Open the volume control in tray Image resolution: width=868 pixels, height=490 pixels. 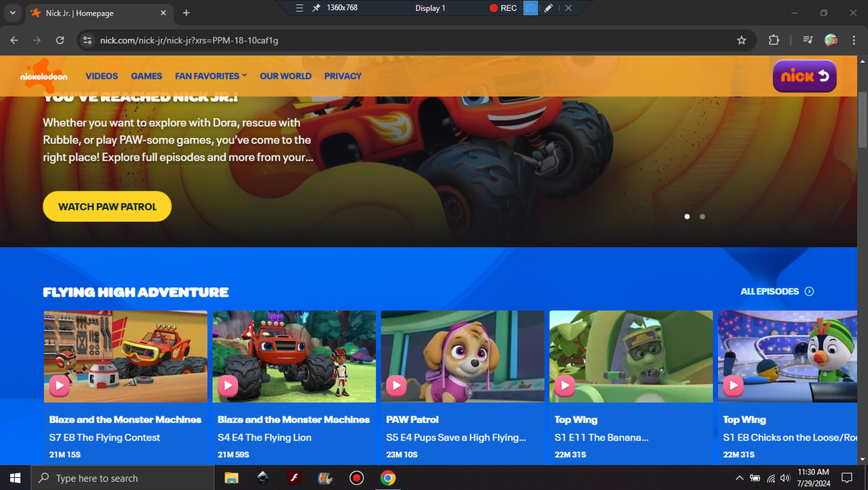[x=785, y=478]
